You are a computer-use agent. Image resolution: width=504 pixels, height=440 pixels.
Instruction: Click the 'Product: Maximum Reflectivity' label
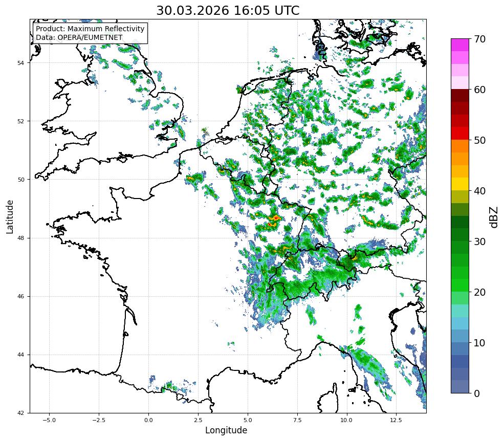click(x=91, y=29)
